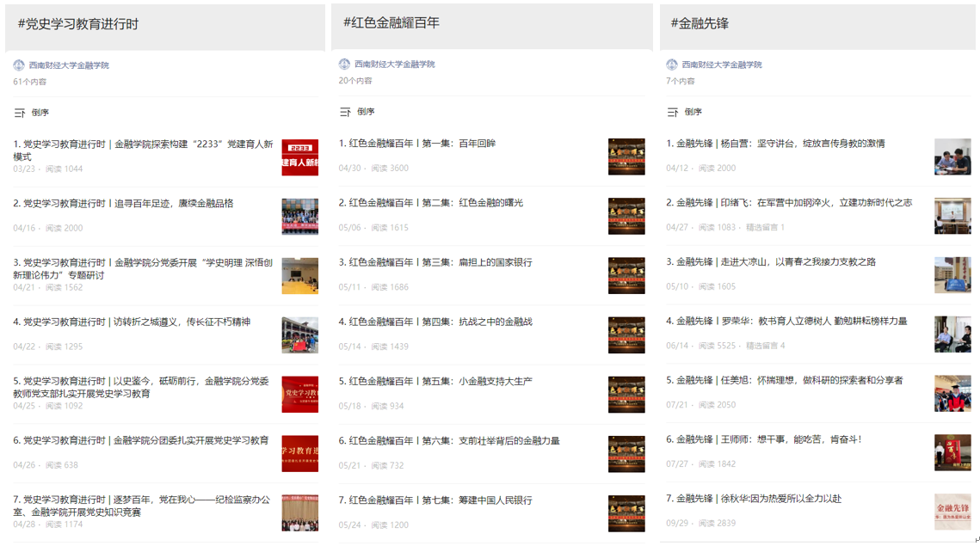The height and width of the screenshot is (546, 980).
Task: Click thumbnail for 第七集：筹建中国人民银行
Action: (626, 513)
